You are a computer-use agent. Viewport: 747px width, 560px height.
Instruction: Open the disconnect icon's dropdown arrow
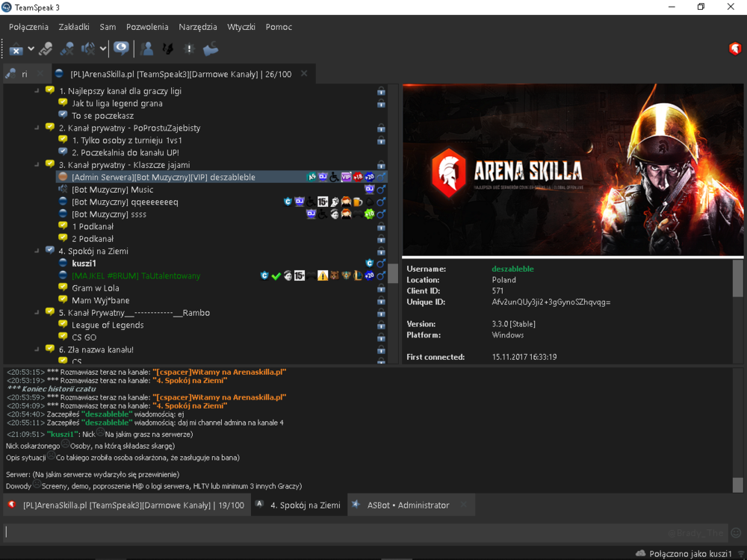click(31, 49)
